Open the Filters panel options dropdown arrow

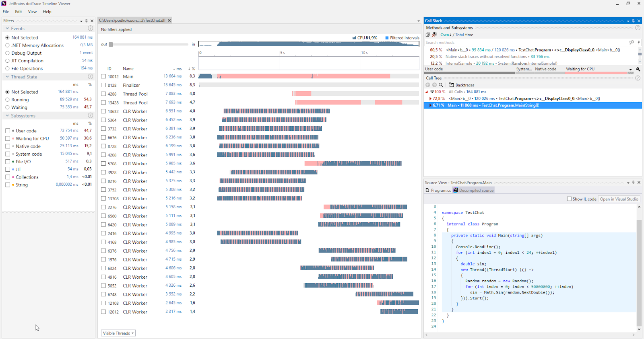pyautogui.click(x=81, y=21)
